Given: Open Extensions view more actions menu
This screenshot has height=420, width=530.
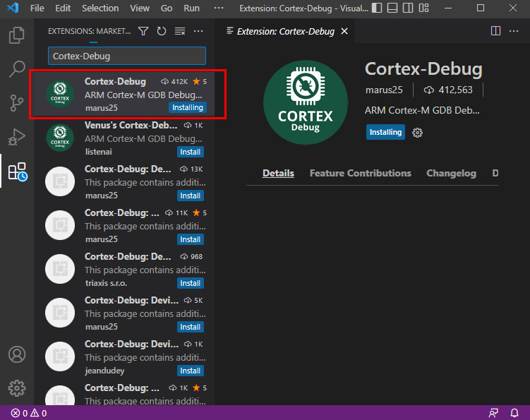Looking at the screenshot, I should pyautogui.click(x=198, y=31).
